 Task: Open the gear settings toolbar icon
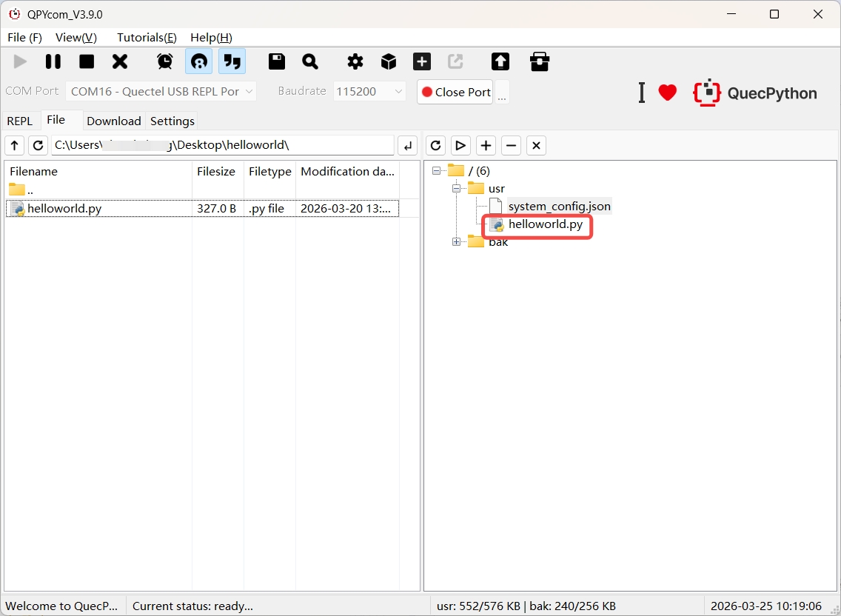tap(355, 61)
